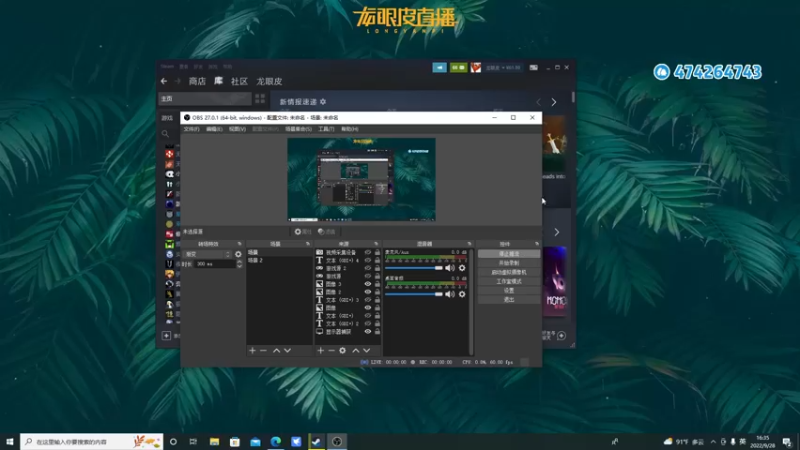Mute the 麦克风/Aux speaker icon

tap(449, 268)
